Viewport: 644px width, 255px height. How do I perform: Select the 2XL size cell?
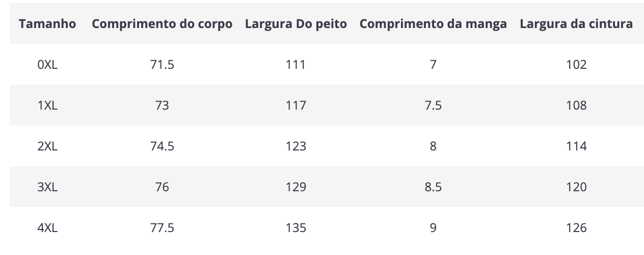tap(47, 146)
